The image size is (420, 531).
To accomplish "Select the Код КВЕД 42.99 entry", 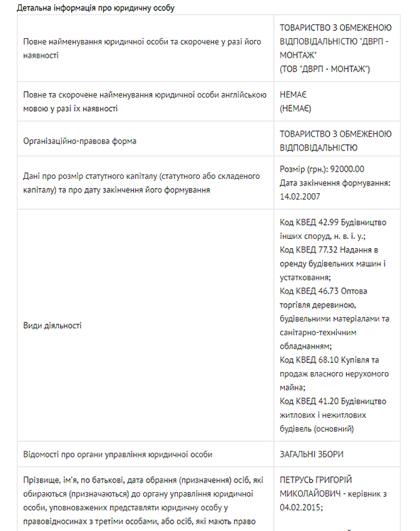I will 333,229.
